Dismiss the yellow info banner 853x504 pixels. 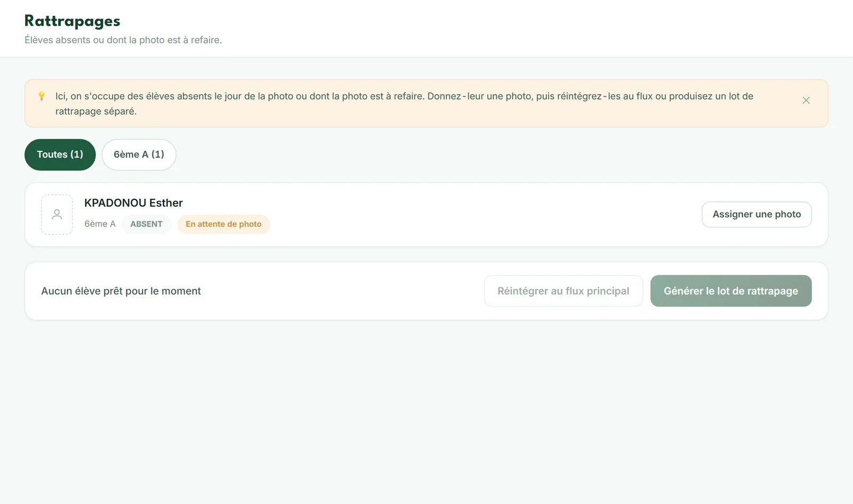pyautogui.click(x=806, y=100)
